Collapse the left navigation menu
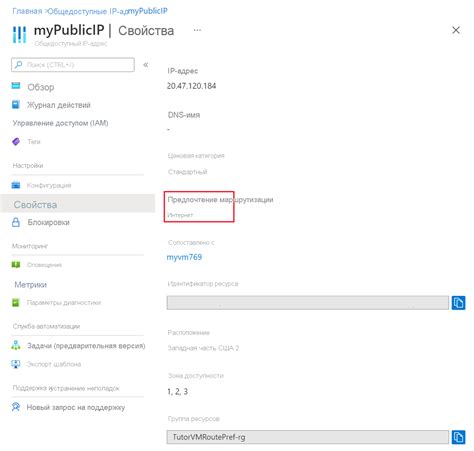This screenshot has height=451, width=474. click(x=146, y=65)
